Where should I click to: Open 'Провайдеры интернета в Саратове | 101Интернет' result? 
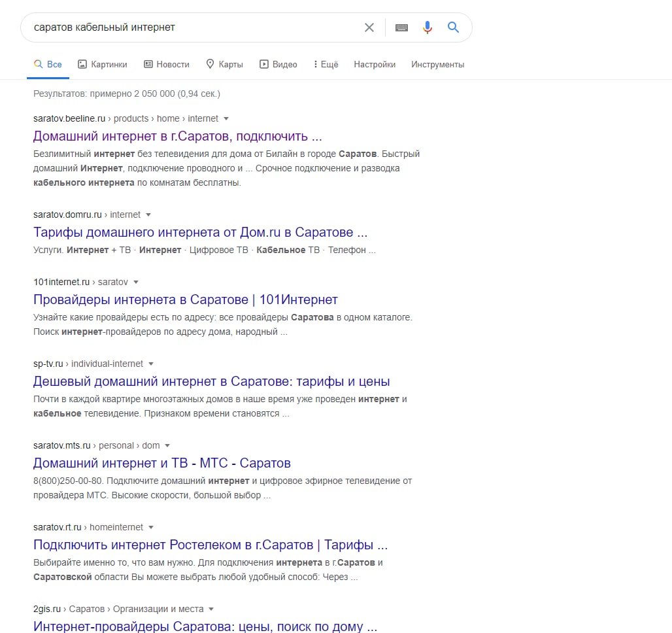coord(186,299)
